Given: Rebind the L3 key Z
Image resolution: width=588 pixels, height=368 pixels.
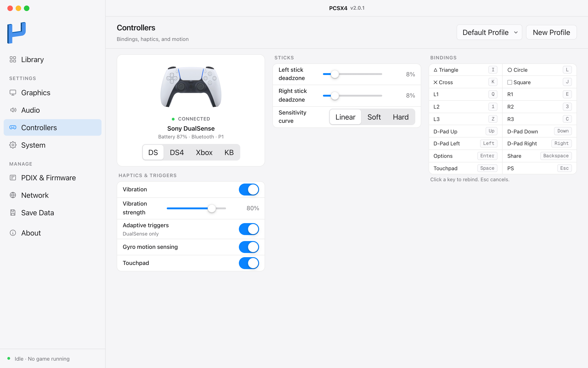Looking at the screenshot, I should (493, 119).
